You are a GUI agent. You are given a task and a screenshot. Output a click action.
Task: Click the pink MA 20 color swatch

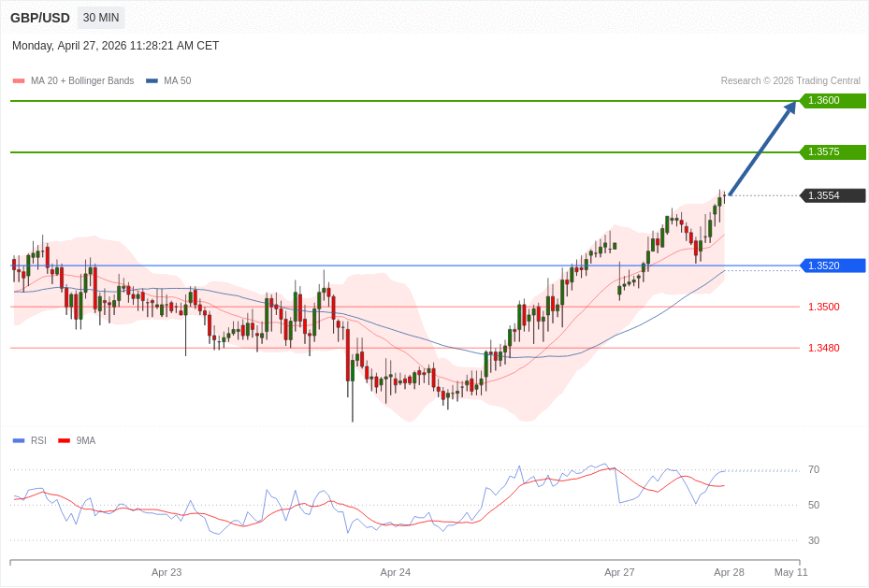[x=19, y=81]
